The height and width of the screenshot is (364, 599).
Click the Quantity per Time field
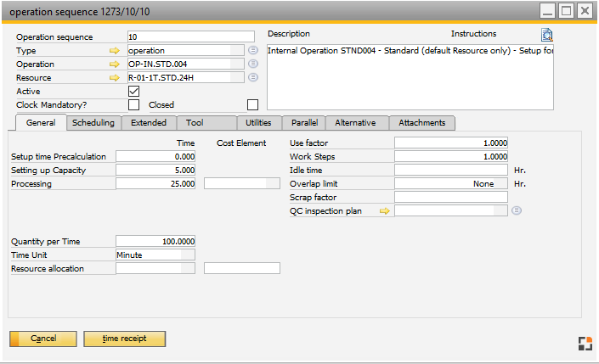155,241
